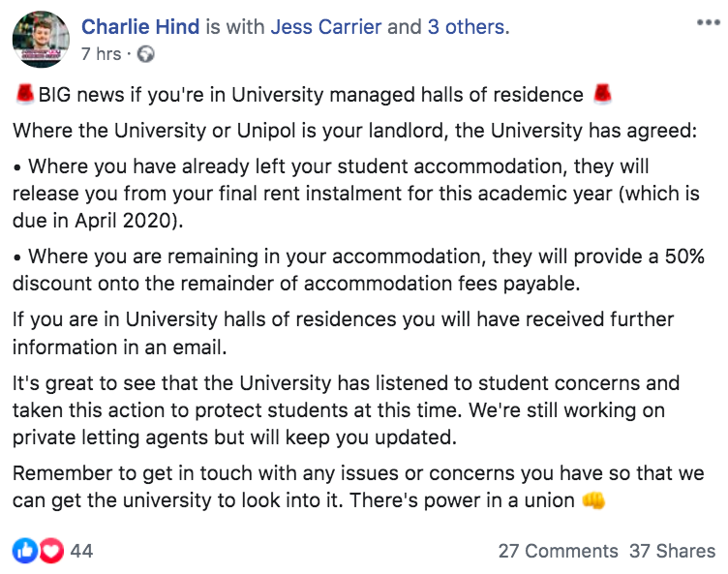Screen dimensions: 728x574
Task: Click the siren emoji before BIG news
Action: (24, 94)
